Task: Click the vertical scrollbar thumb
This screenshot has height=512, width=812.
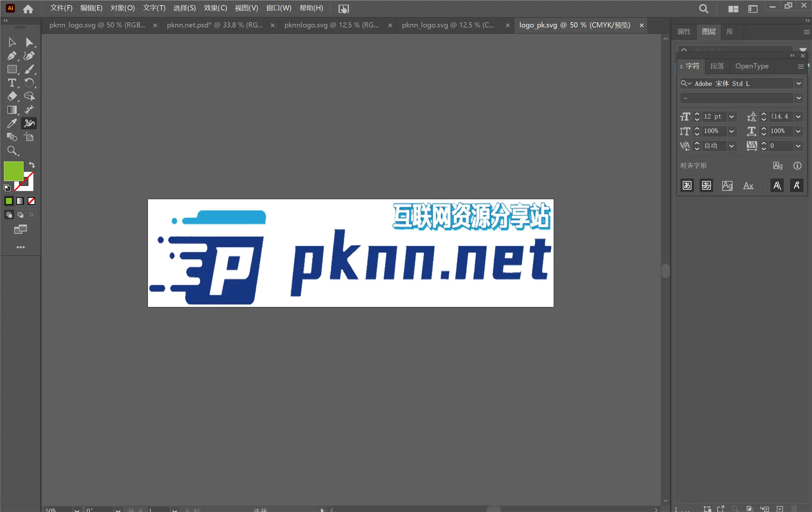Action: pos(665,271)
